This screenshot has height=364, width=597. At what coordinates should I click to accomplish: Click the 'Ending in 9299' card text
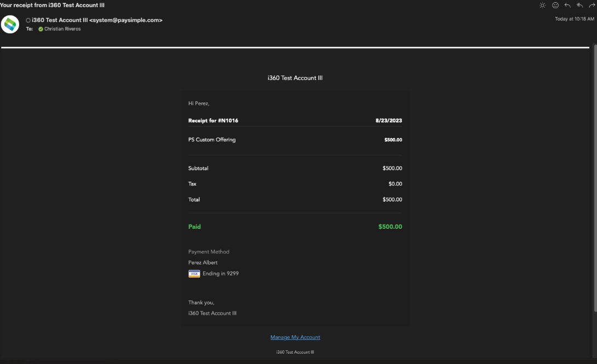(x=220, y=274)
